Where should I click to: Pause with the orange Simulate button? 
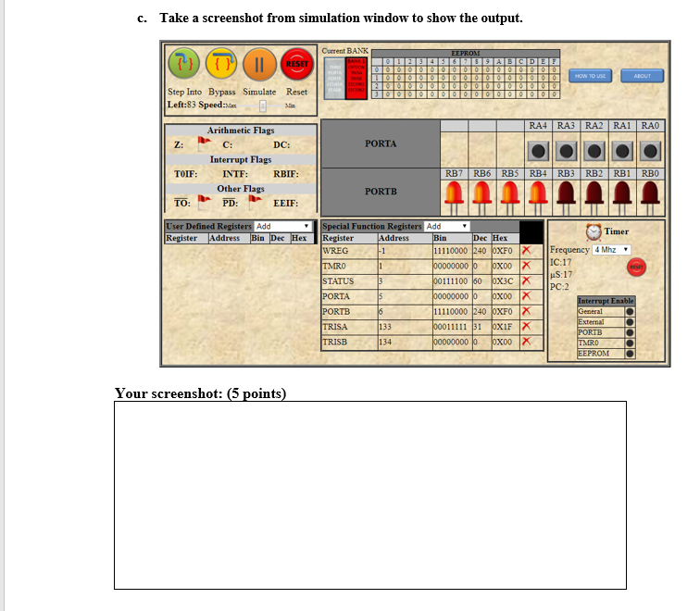click(259, 64)
